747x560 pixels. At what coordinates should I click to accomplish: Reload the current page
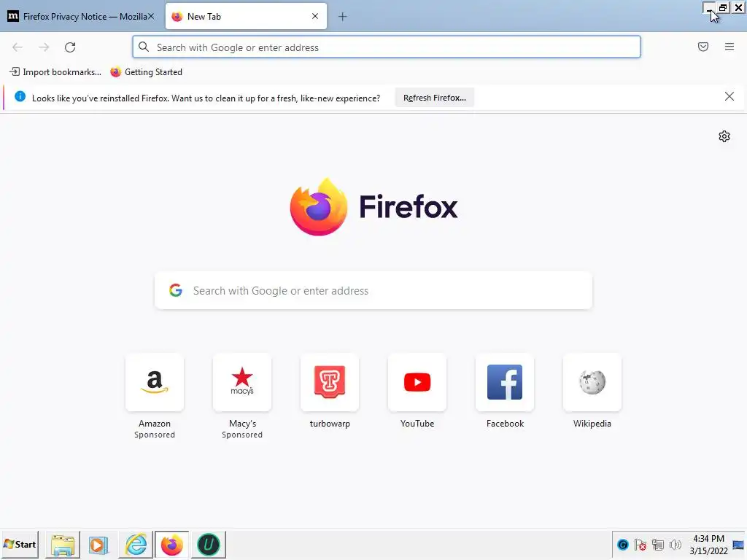pos(70,47)
